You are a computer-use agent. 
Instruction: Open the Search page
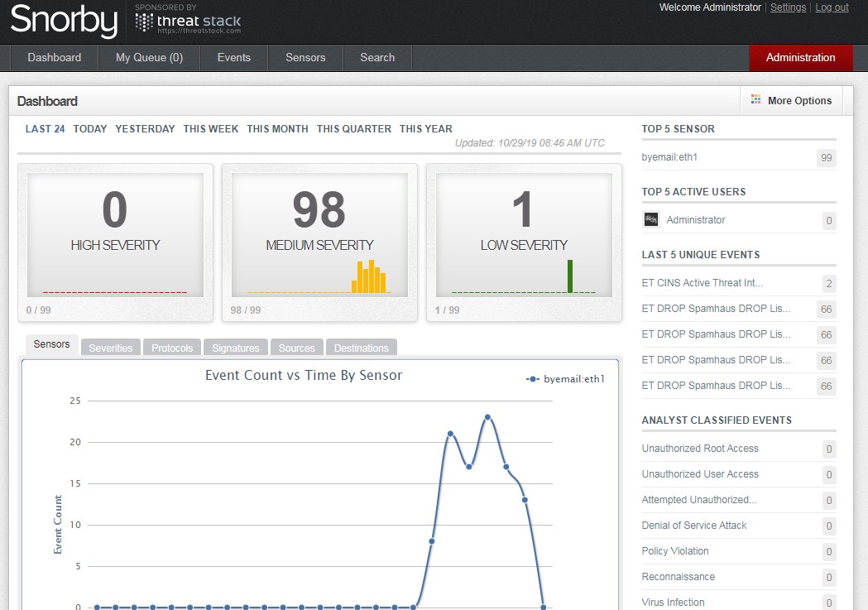(x=377, y=58)
